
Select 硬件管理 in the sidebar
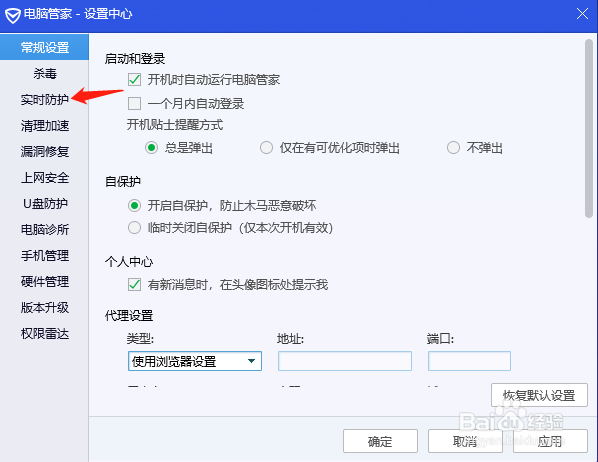(45, 282)
